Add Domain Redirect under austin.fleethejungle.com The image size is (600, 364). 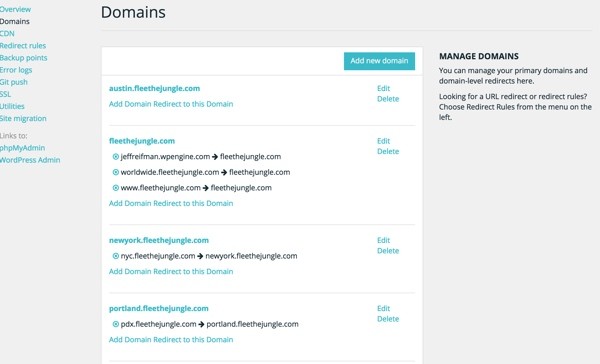[x=171, y=104]
